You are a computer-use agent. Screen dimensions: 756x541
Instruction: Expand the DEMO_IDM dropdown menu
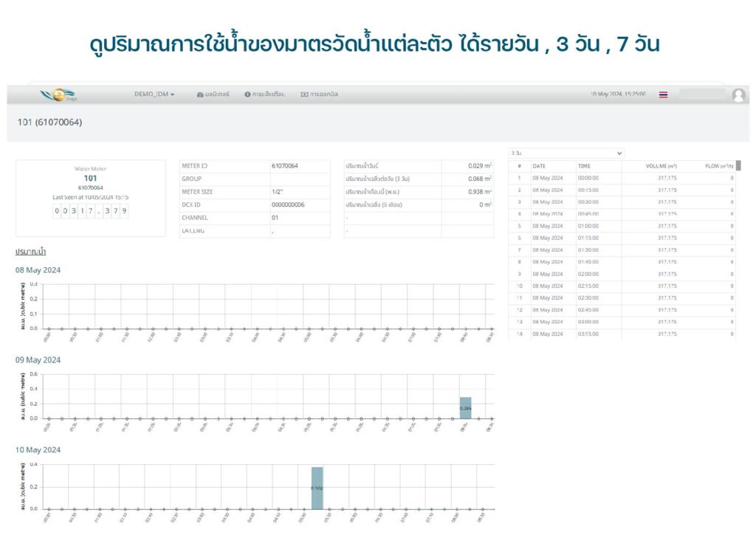154,94
